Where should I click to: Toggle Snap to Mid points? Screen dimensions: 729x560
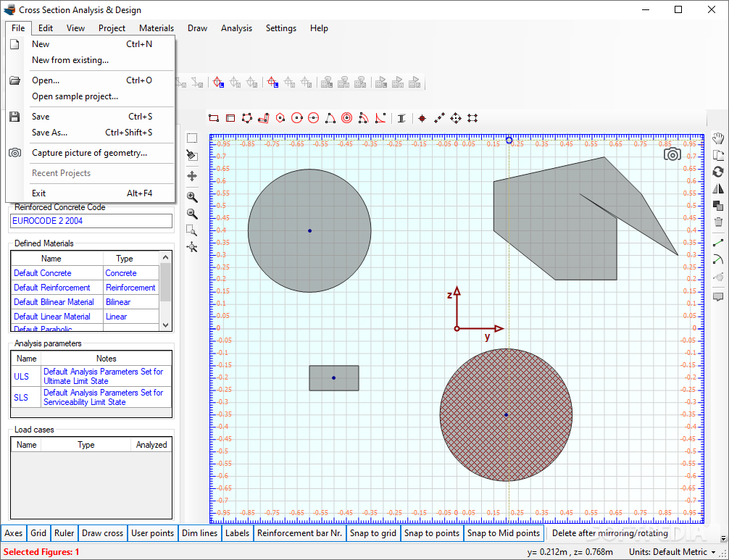coord(504,533)
